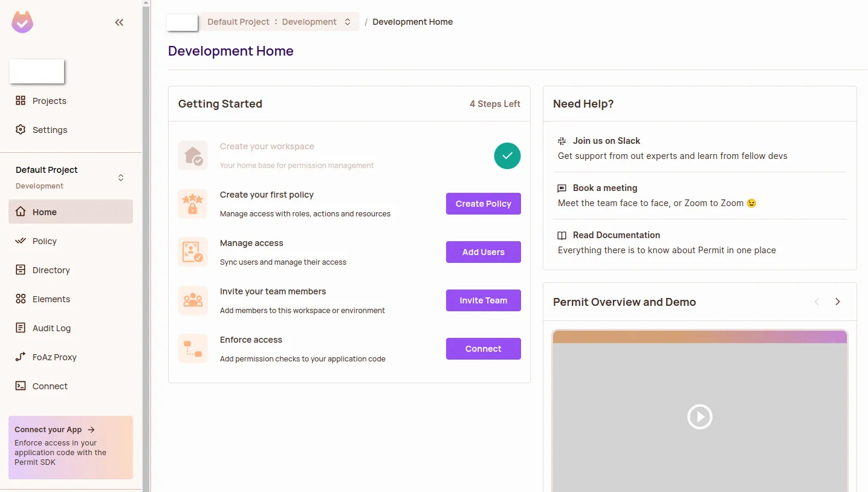Viewport: 868px width, 492px height.
Task: Click the Policy checkmark icon
Action: tap(21, 241)
